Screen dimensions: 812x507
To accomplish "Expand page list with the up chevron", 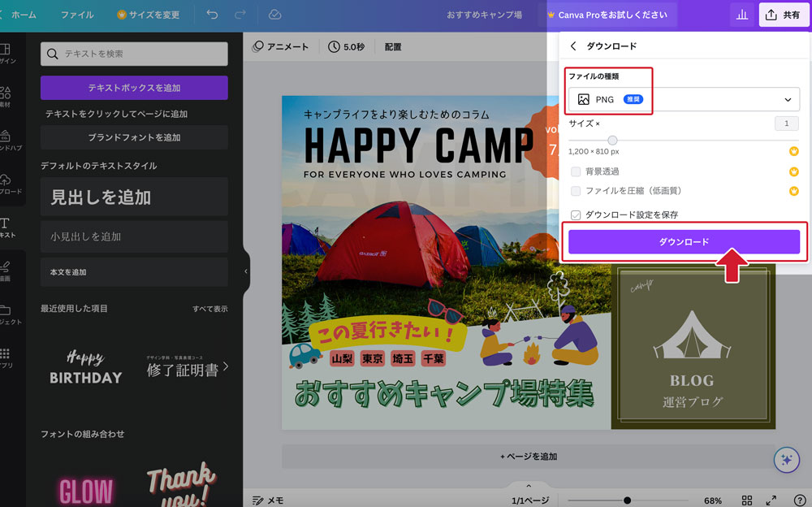I will (529, 486).
